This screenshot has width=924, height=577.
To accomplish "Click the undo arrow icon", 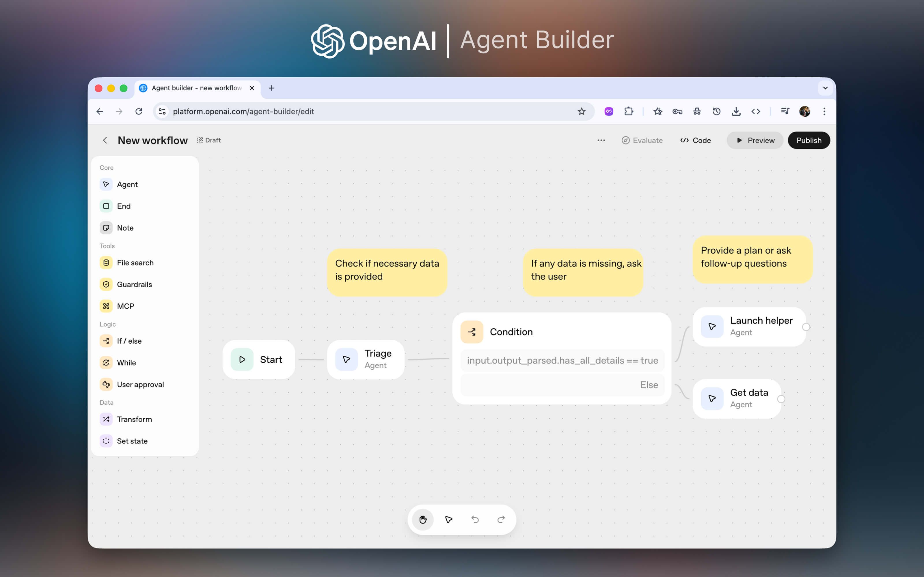I will [x=475, y=519].
